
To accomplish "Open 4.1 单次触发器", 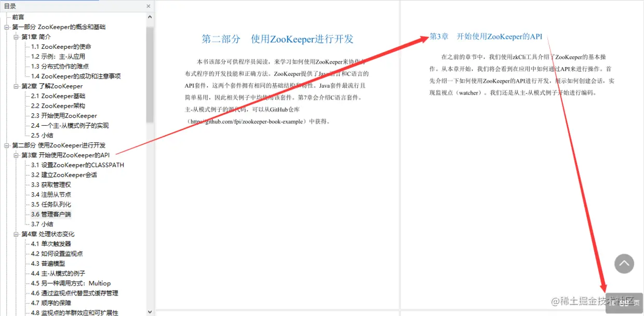I will click(x=51, y=244).
